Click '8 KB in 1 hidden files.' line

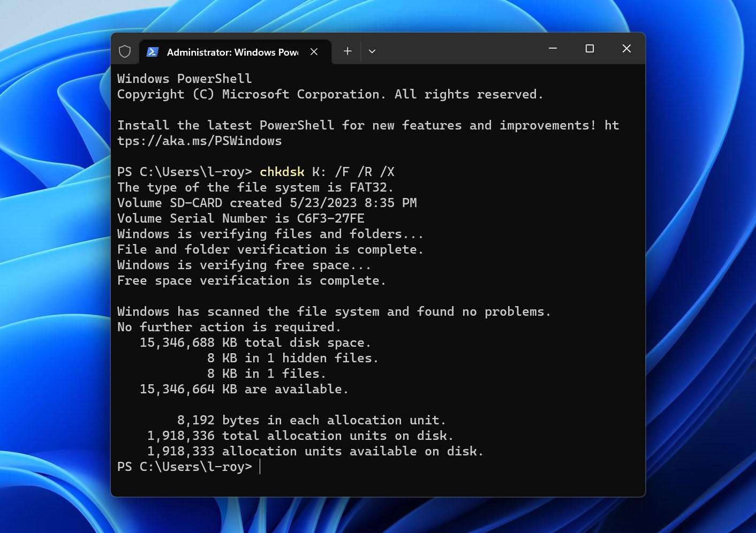click(293, 358)
